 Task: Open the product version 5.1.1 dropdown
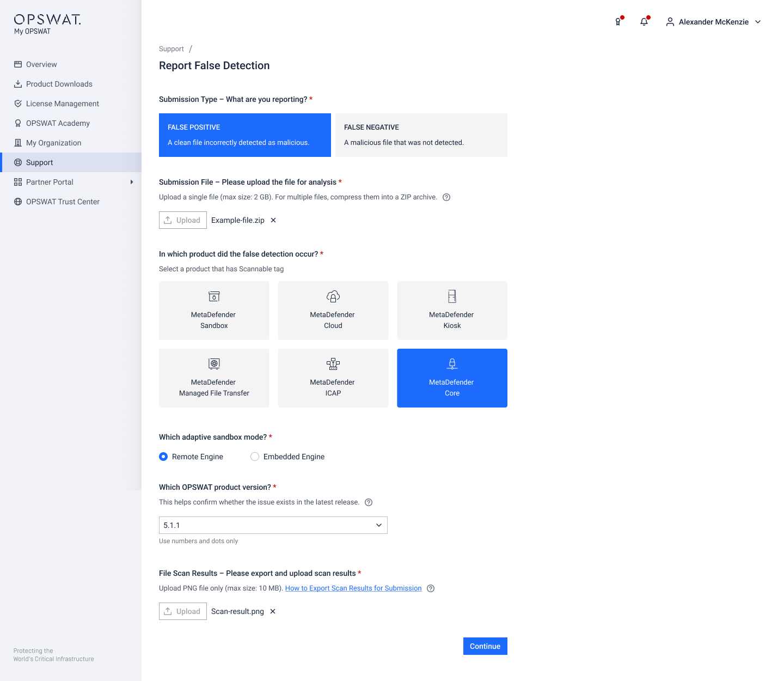pos(273,525)
